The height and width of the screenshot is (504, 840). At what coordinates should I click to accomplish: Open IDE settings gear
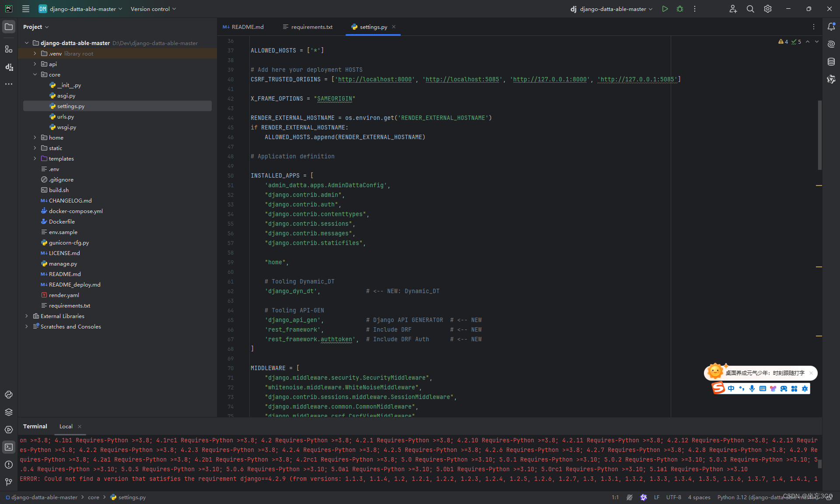point(768,9)
